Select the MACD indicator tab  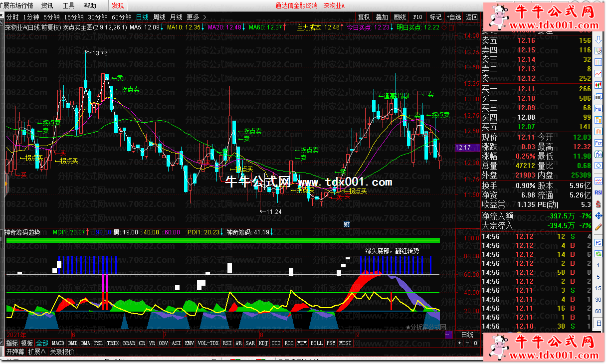[x=58, y=343]
